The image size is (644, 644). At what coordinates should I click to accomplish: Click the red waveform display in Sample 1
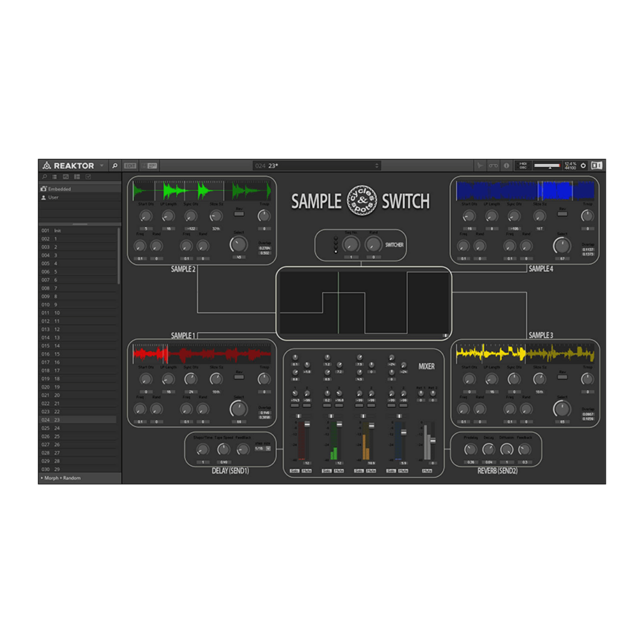click(202, 354)
